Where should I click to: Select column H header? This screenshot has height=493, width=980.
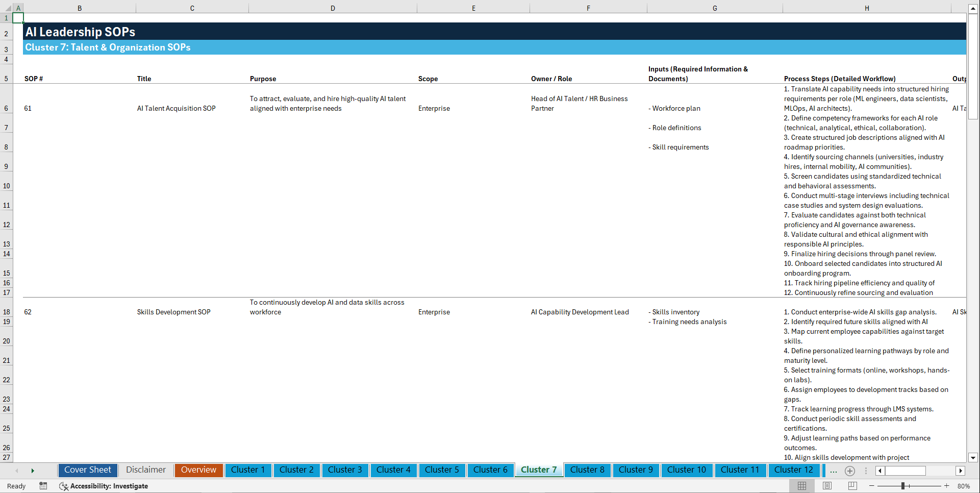[x=867, y=8]
